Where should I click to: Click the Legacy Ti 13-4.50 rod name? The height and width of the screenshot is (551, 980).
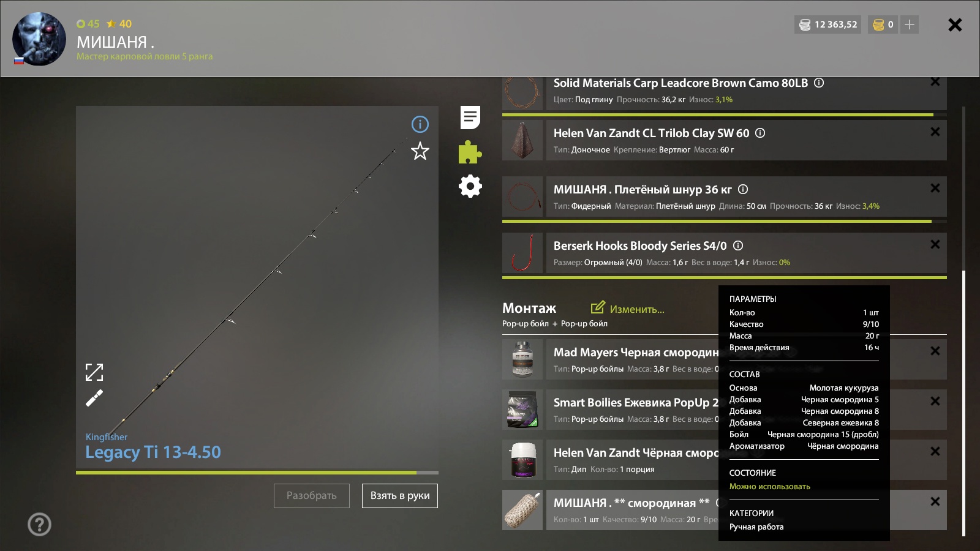[153, 452]
